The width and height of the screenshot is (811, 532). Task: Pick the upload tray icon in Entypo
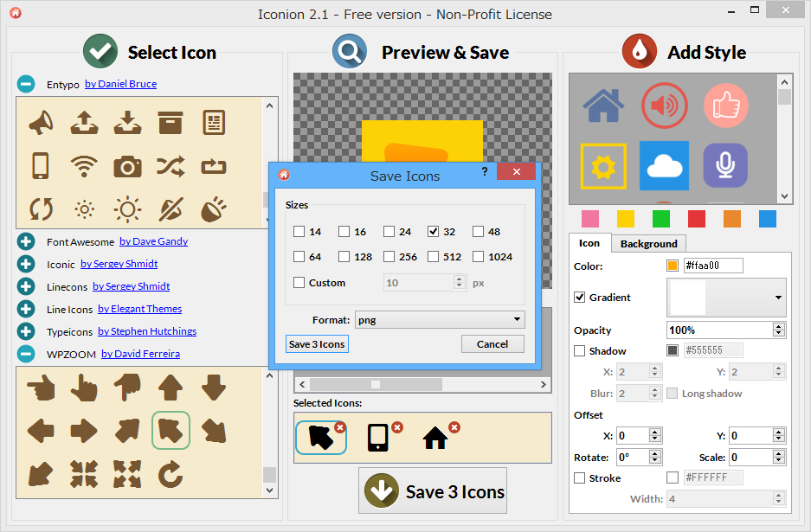(x=84, y=123)
